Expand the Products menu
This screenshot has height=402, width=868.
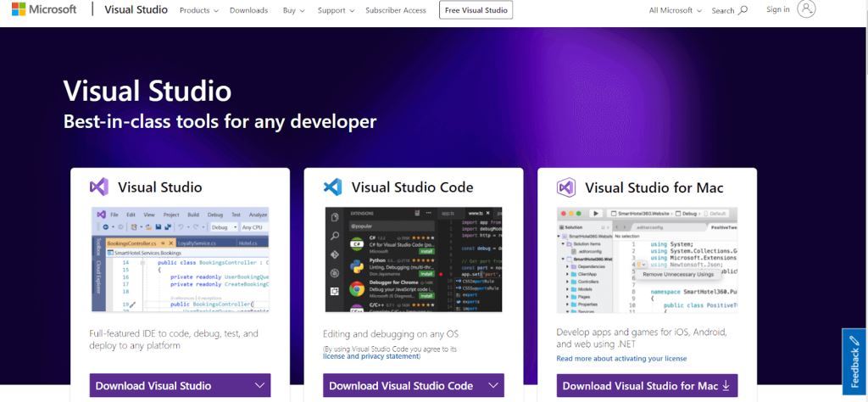[198, 10]
